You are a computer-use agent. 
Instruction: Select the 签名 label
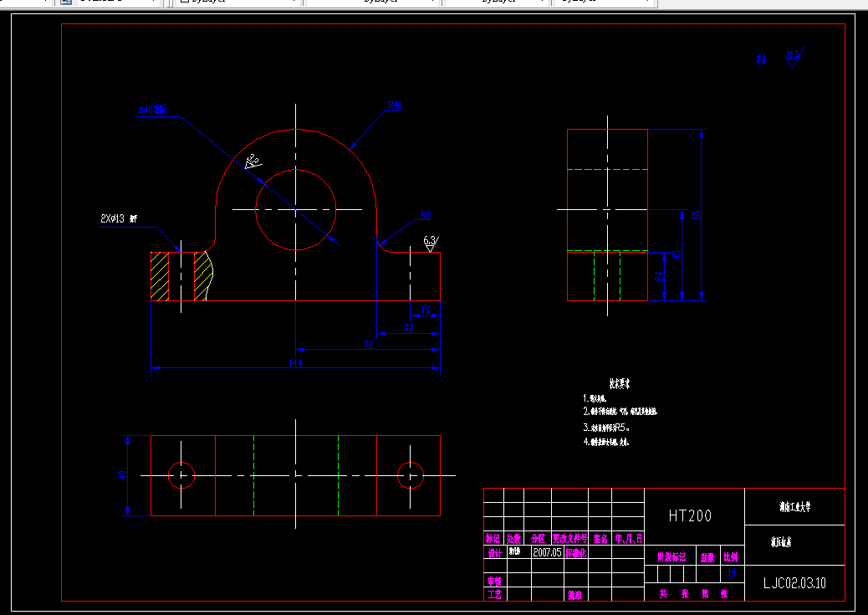tap(600, 538)
